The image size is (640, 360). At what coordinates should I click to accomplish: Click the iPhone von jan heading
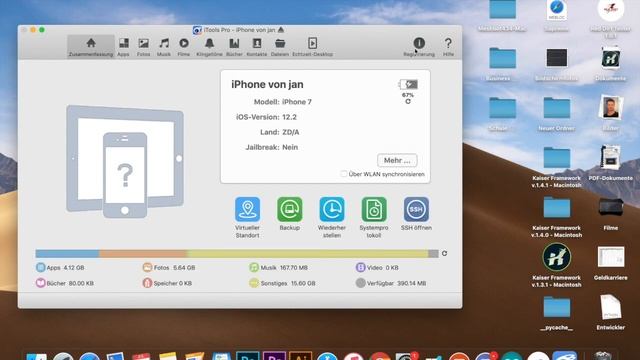coord(267,84)
